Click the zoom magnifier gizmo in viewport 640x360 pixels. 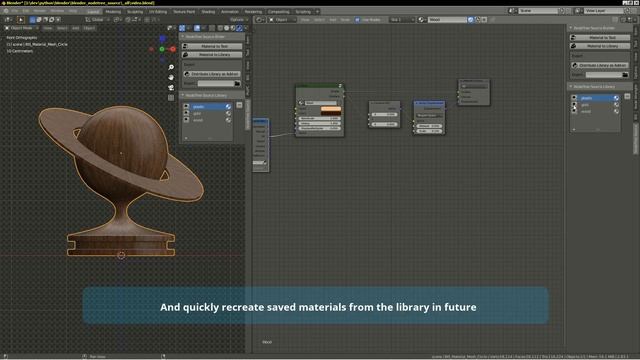pyautogui.click(x=171, y=67)
